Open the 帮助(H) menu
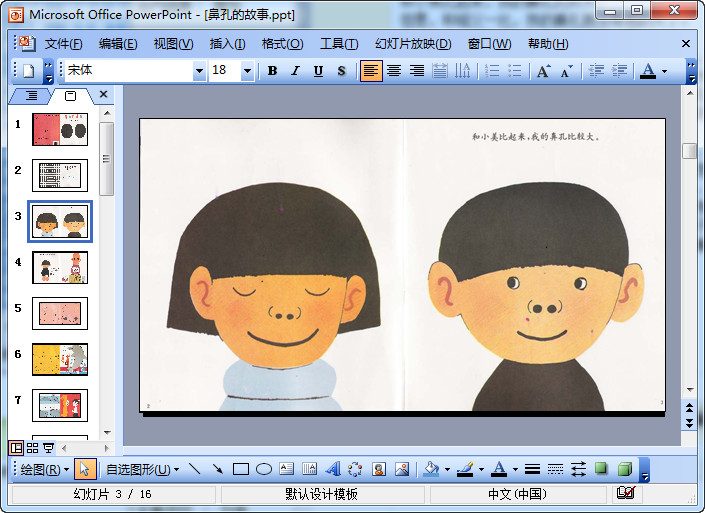705x513 pixels. tap(548, 44)
